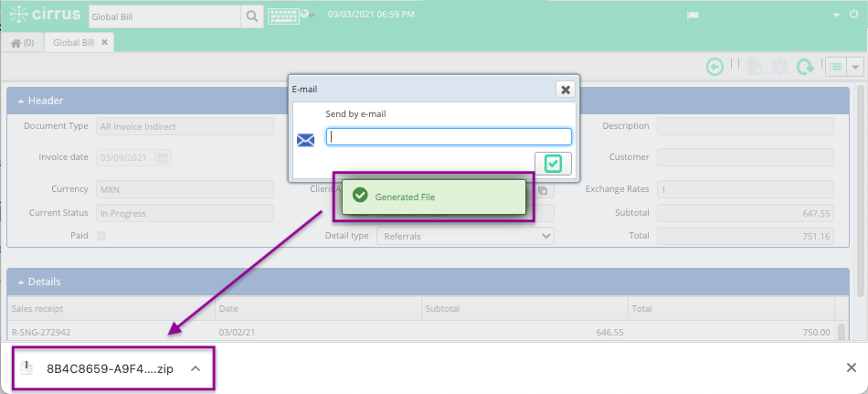This screenshot has height=394, width=868.
Task: Expand the download item chevron menu
Action: pos(196,368)
